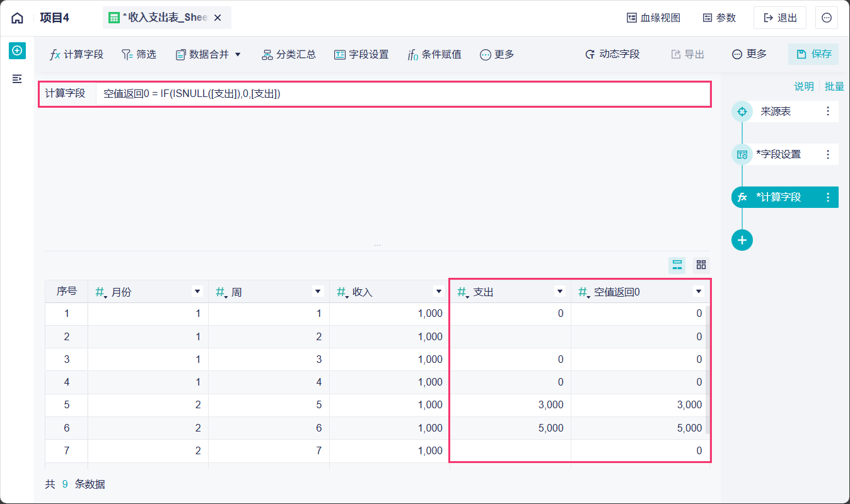Open the 收入 column dropdown

[439, 291]
